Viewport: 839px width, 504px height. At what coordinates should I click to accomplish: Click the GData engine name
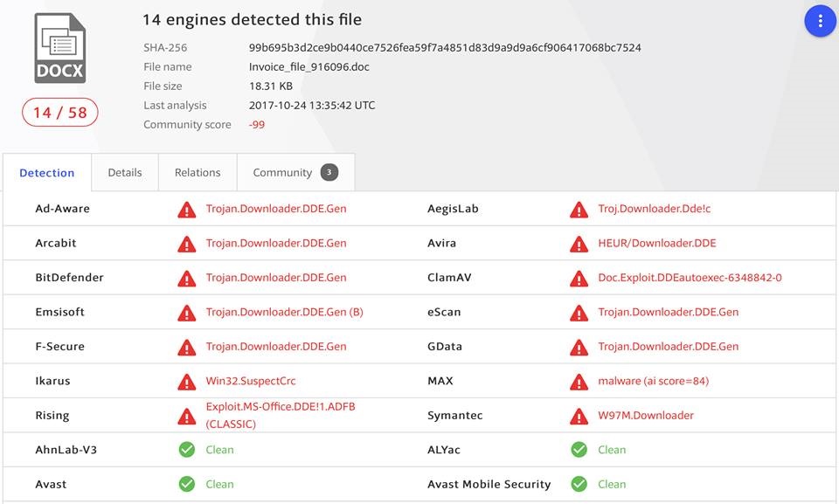click(x=445, y=346)
